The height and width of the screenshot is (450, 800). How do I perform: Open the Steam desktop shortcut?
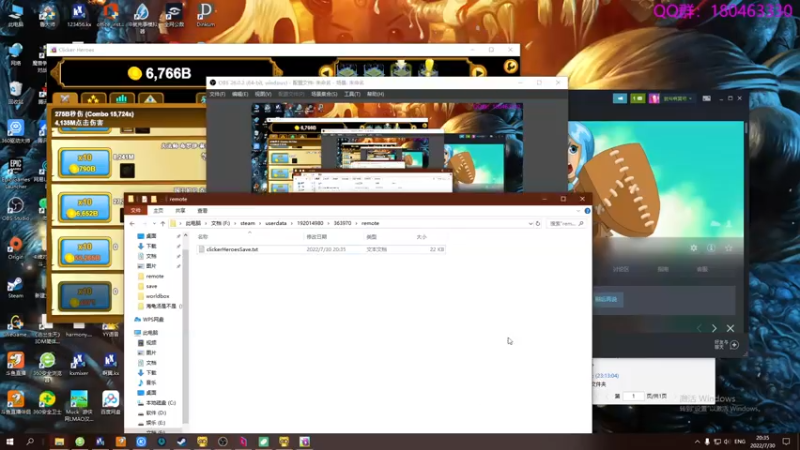[15, 288]
